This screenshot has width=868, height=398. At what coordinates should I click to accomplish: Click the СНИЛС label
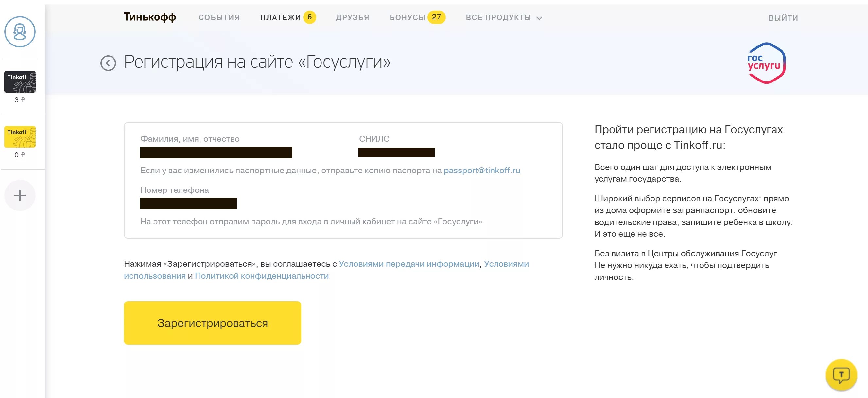(374, 139)
